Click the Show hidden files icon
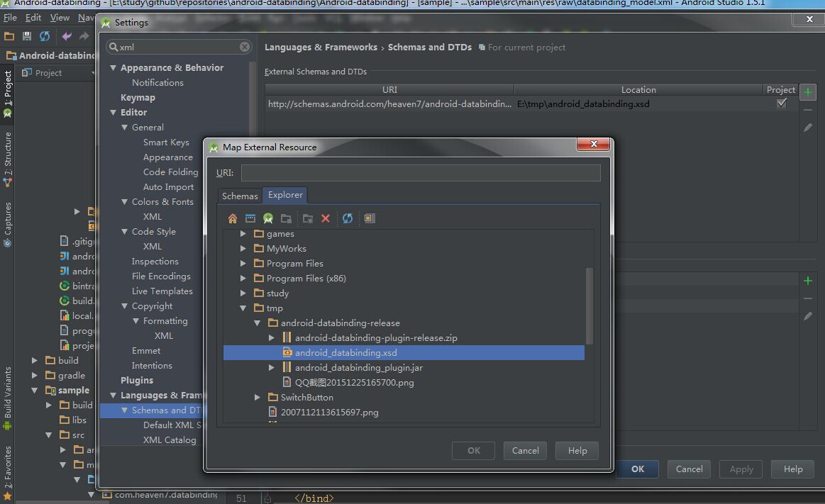This screenshot has height=504, width=825. (370, 218)
